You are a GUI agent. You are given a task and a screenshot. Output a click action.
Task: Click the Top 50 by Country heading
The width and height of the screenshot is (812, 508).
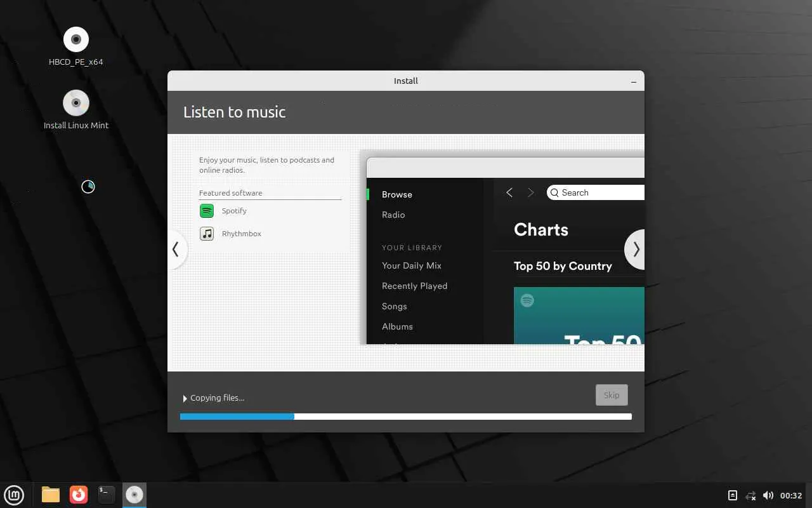pos(563,266)
